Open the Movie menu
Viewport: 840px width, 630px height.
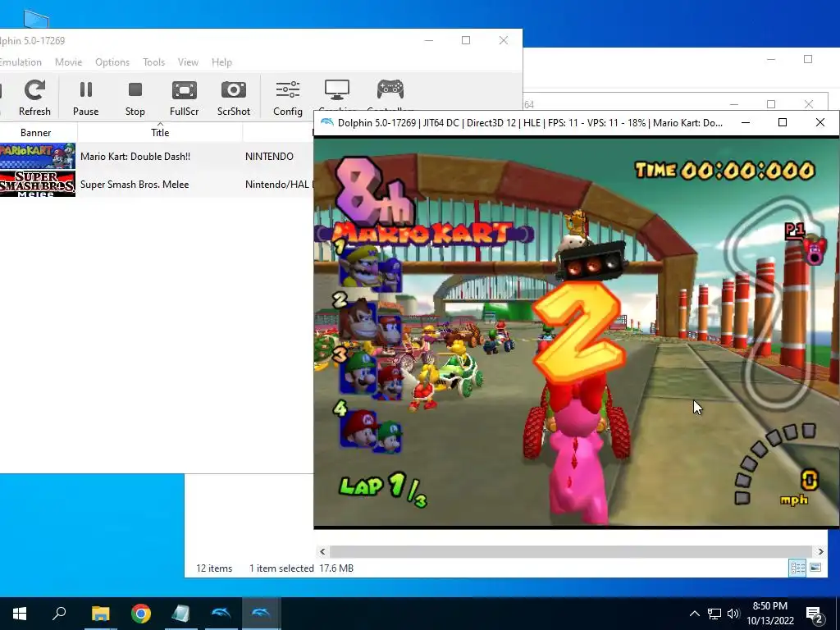[x=69, y=62]
